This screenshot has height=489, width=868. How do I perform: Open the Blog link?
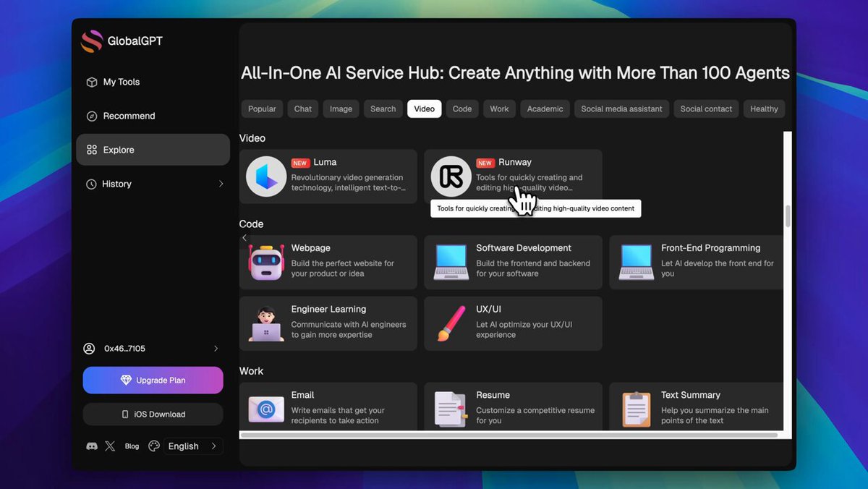pos(132,447)
